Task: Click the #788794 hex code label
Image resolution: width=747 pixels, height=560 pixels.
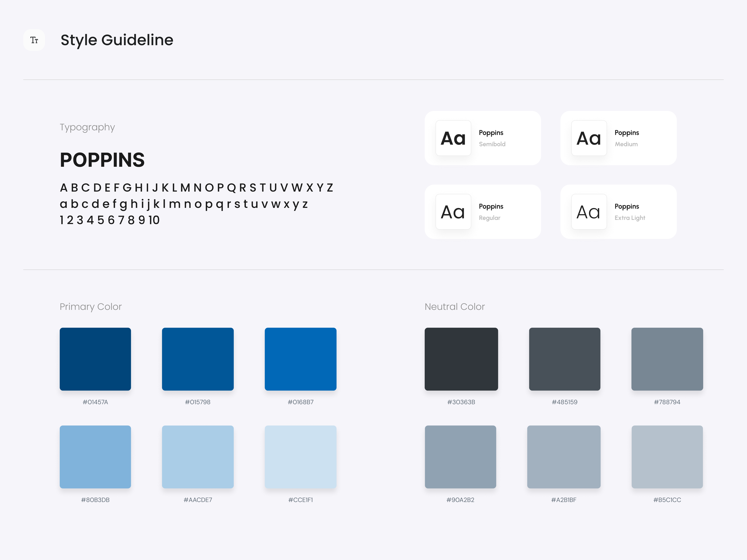Action: (667, 402)
